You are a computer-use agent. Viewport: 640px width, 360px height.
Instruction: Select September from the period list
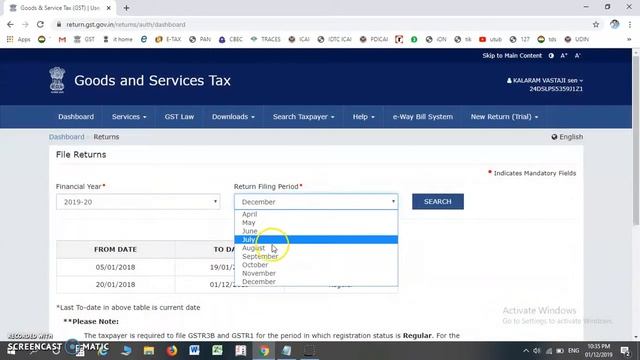tap(316, 256)
